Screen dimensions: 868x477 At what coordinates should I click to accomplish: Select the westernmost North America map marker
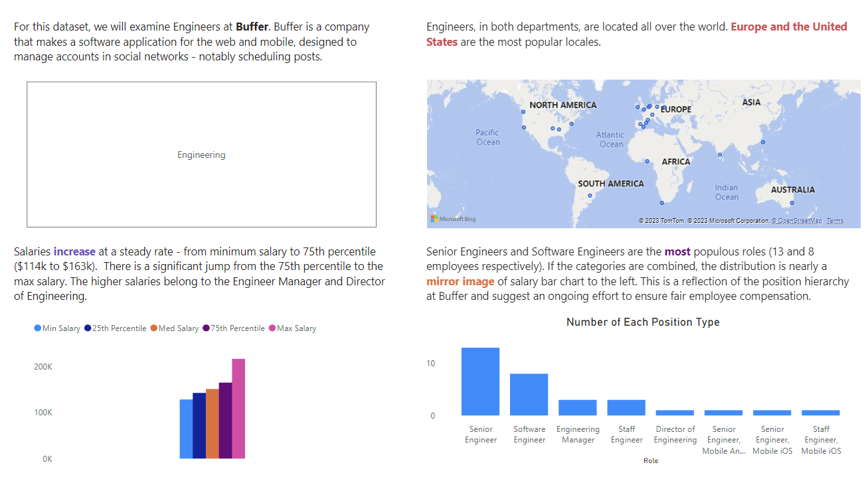tap(523, 112)
